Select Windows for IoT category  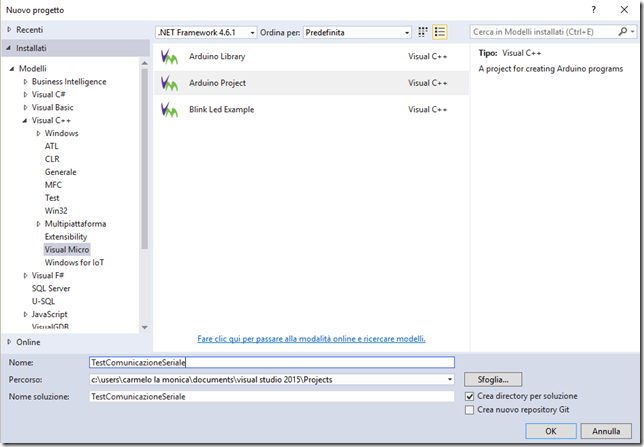point(74,263)
